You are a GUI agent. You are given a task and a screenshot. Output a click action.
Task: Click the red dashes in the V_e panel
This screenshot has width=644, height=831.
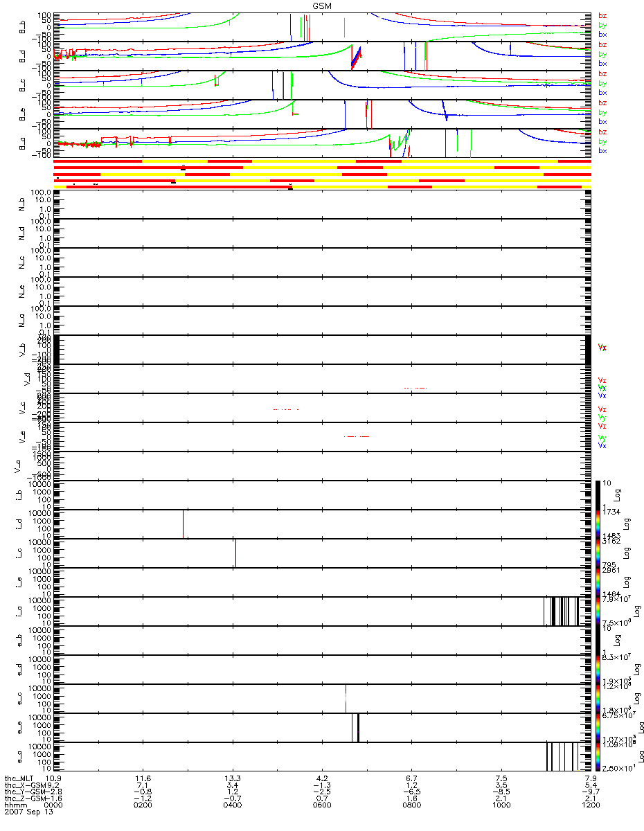pyautogui.click(x=357, y=436)
